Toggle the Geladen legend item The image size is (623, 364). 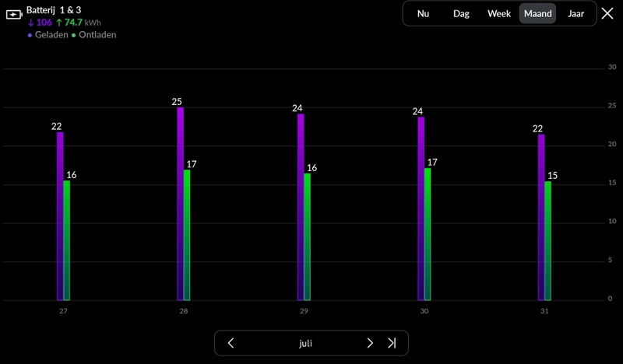[48, 35]
